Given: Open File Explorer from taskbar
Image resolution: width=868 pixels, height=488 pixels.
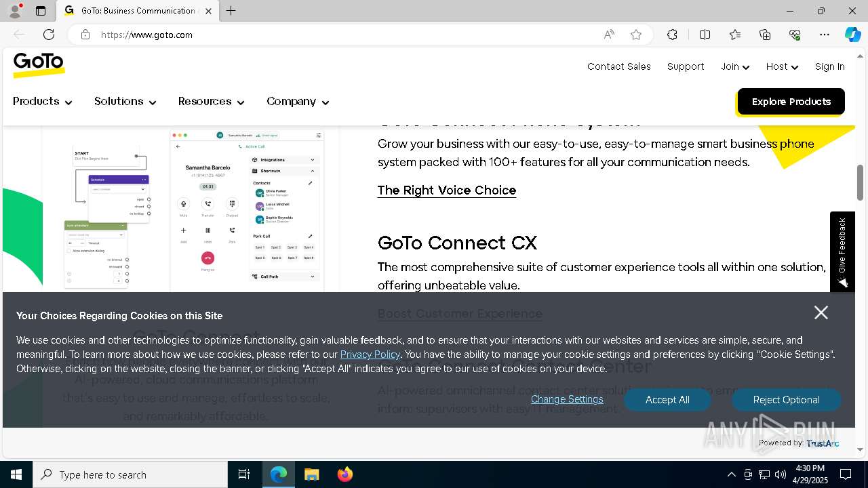Looking at the screenshot, I should [x=311, y=474].
